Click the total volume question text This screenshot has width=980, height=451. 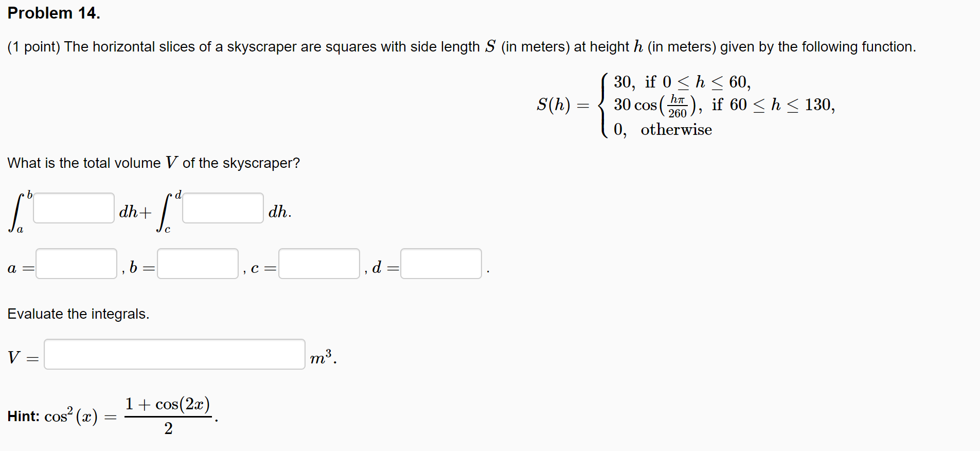coord(154,162)
